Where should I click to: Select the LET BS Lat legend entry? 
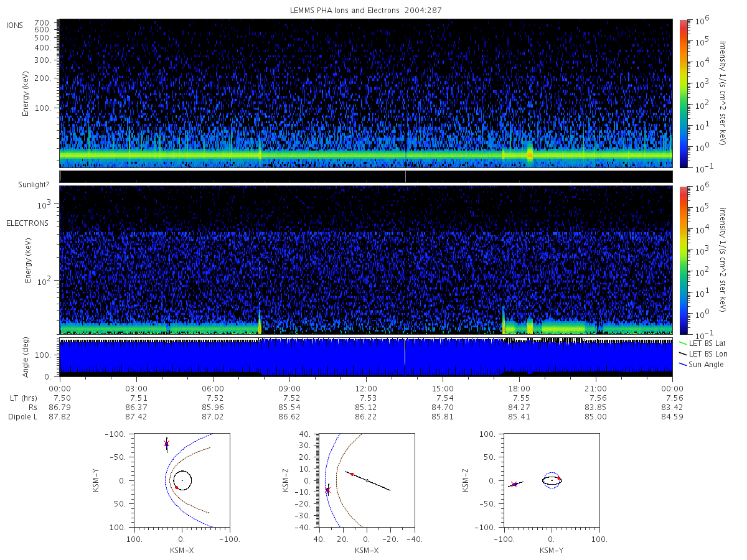(705, 343)
